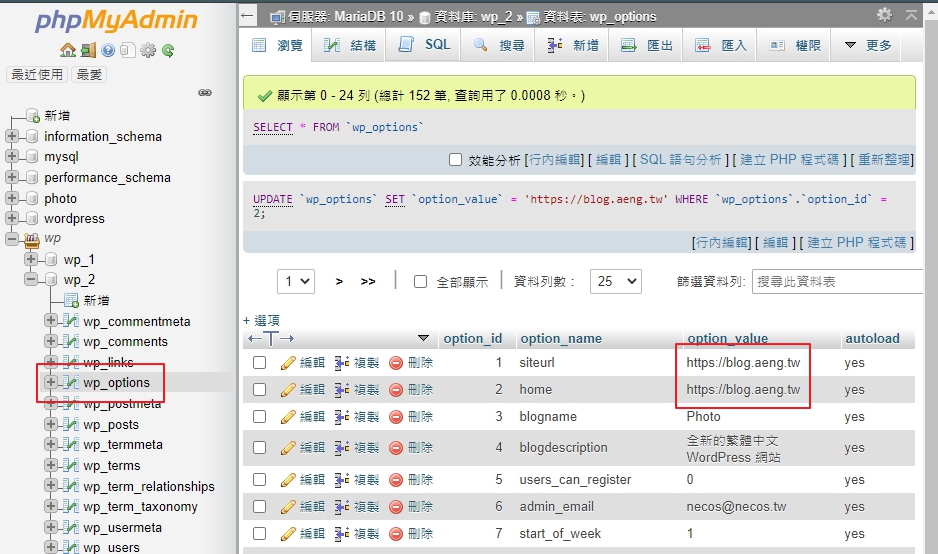The width and height of the screenshot is (938, 554).
Task: Expand the wp_1 database node
Action: click(31, 259)
